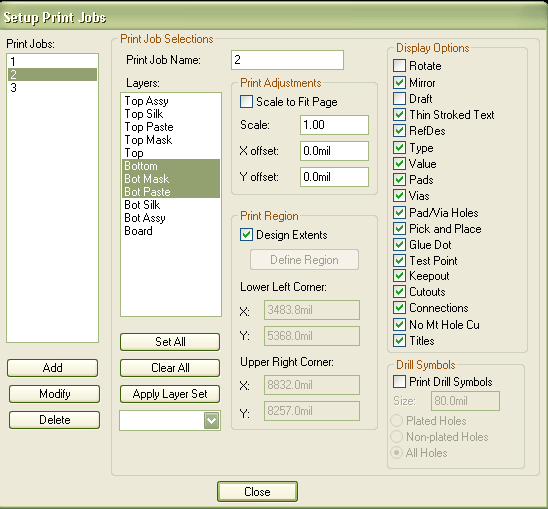Select the Top layer entry
548x509 pixels.
(x=171, y=153)
